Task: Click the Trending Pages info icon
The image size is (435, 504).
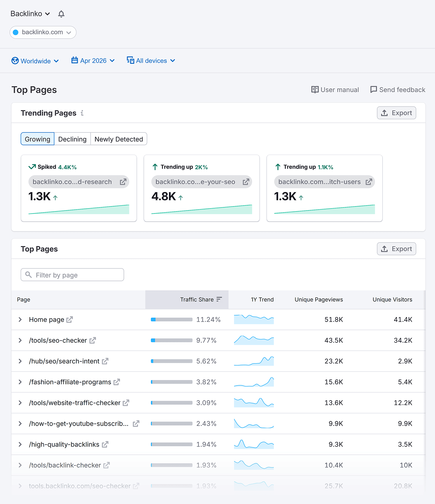Action: coord(82,113)
